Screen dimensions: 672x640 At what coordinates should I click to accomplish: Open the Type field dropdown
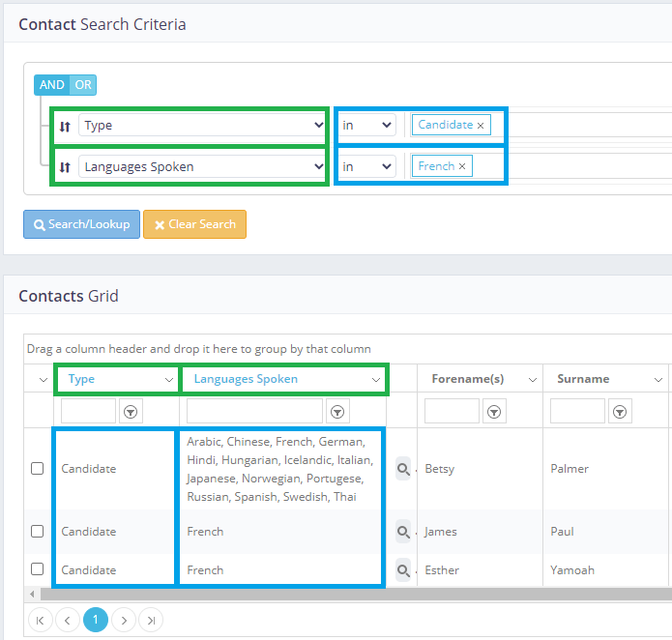(202, 125)
